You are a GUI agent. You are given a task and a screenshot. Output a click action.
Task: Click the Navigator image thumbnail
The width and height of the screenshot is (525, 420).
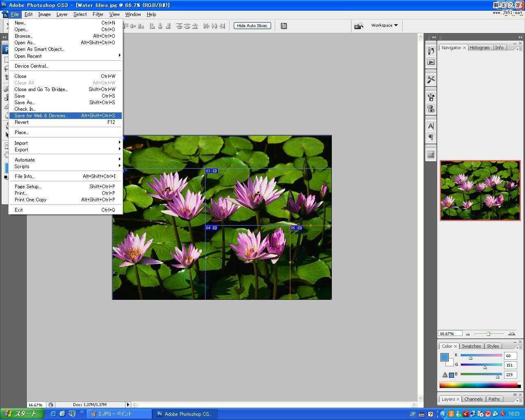point(480,190)
